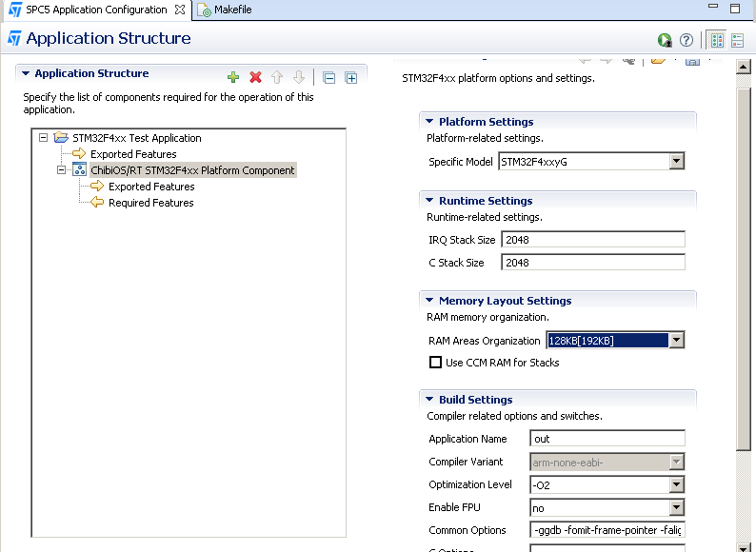Image resolution: width=756 pixels, height=552 pixels.
Task: Collapse the Runtime Settings section
Action: click(x=429, y=200)
